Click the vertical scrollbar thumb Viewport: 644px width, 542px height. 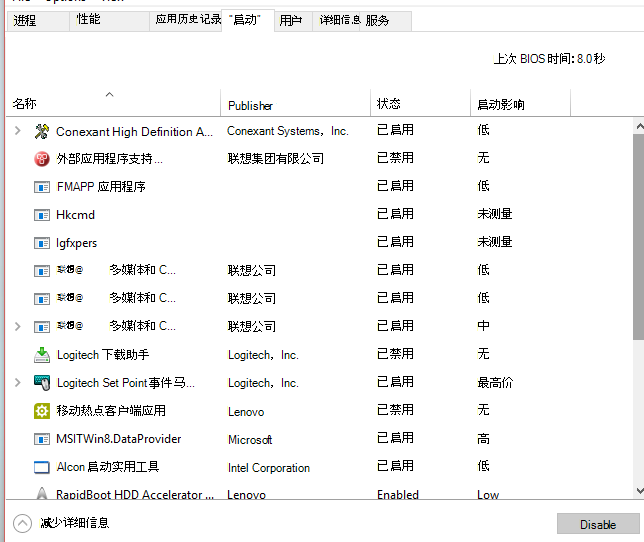(639, 237)
